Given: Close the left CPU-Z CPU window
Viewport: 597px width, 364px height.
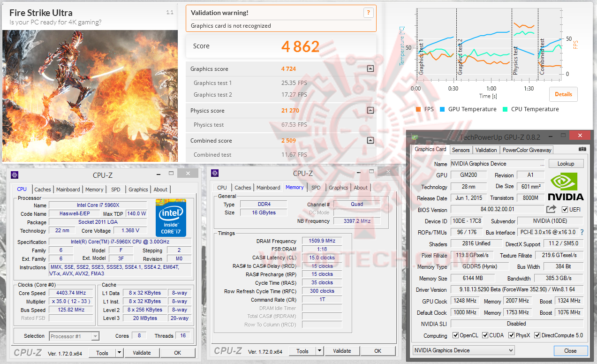Looking at the screenshot, I should (x=188, y=174).
